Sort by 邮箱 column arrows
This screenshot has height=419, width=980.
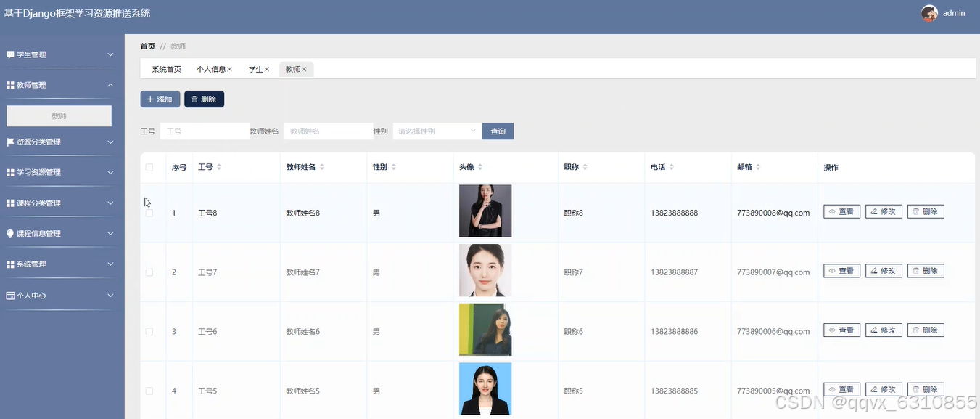[758, 167]
